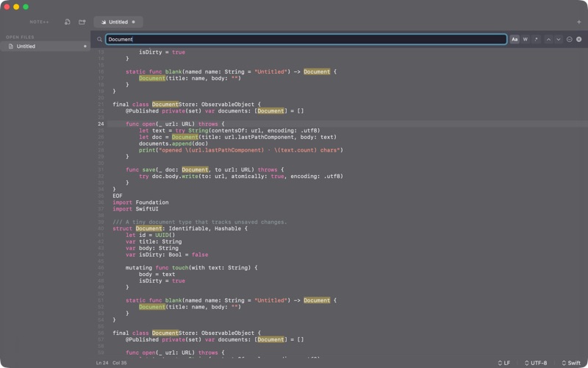Switch to the Untitled editor tab
This screenshot has height=368, width=588.
[x=118, y=22]
